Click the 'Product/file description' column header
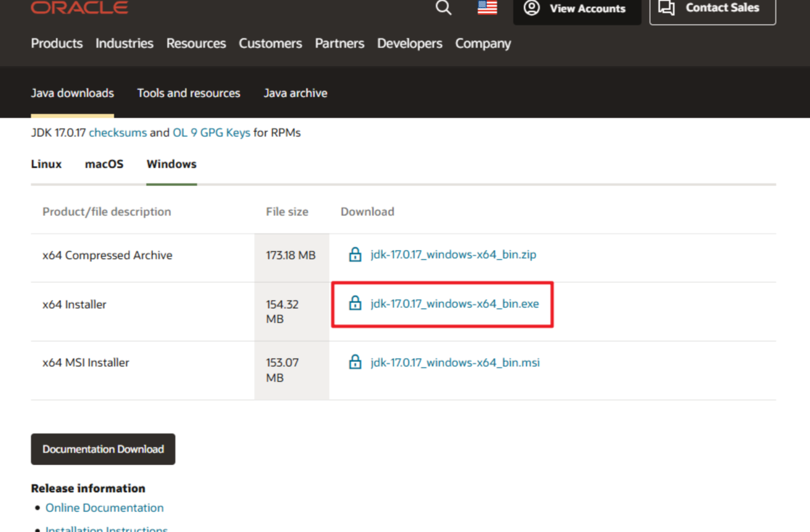810x532 pixels. [x=107, y=212]
